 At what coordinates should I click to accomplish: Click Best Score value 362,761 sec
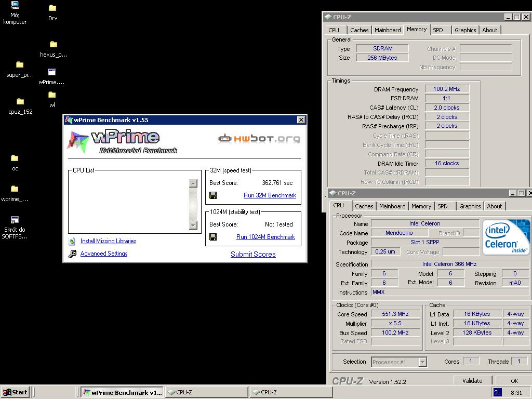pos(277,183)
